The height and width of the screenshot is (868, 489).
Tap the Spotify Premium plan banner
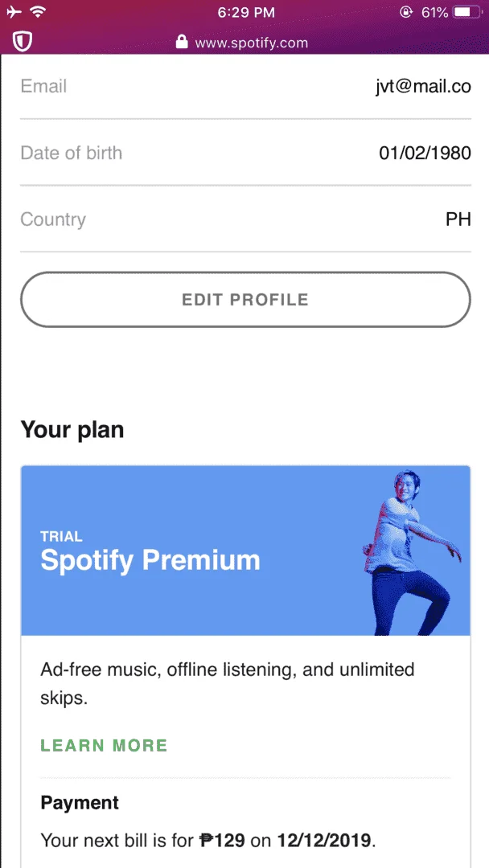coord(245,551)
